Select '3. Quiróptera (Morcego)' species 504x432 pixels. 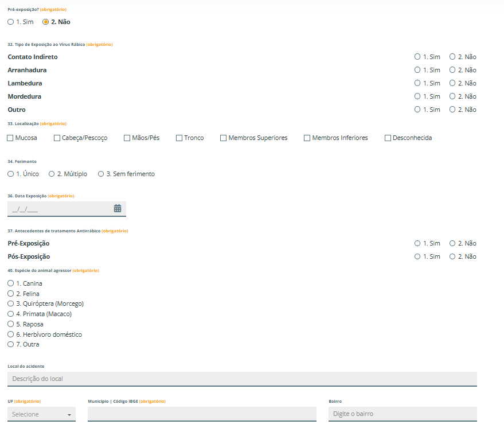coord(10,303)
